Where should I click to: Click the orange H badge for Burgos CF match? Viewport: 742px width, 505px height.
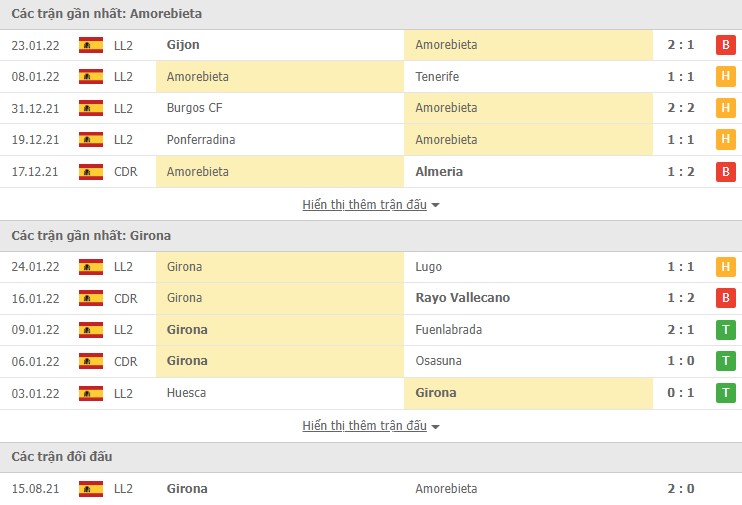tap(725, 108)
